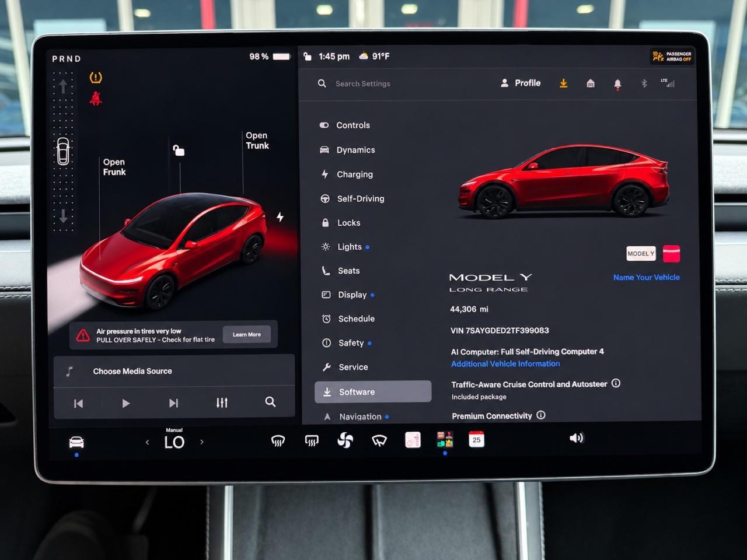Click the Name Your Vehicle link
The image size is (747, 560).
(x=646, y=278)
